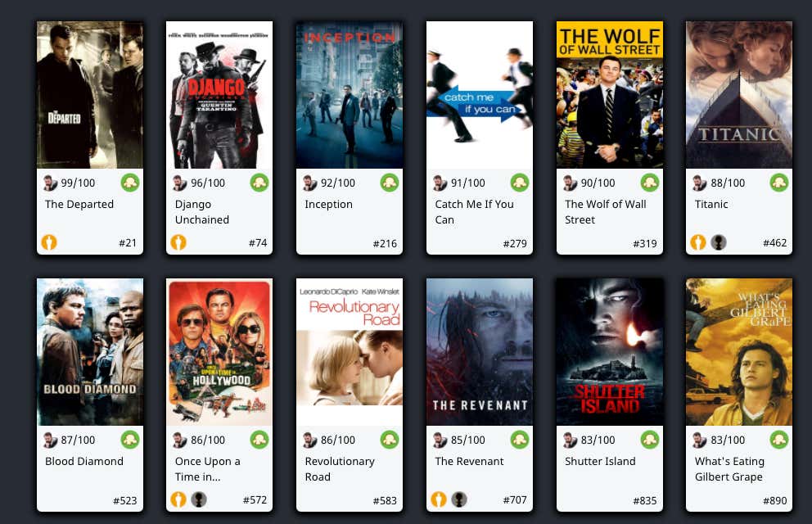This screenshot has width=812, height=524.
Task: Click the Oscar icon on Once Upon a Time card
Action: click(178, 499)
